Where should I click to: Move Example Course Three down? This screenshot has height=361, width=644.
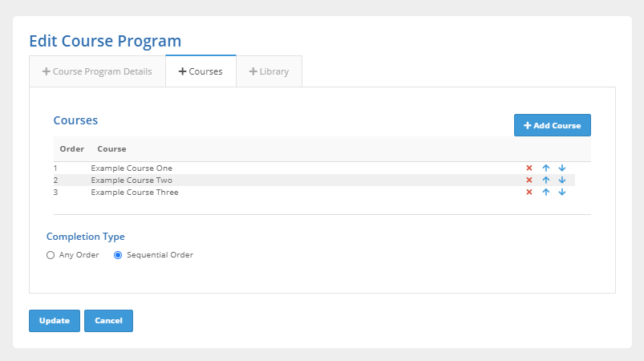point(562,193)
